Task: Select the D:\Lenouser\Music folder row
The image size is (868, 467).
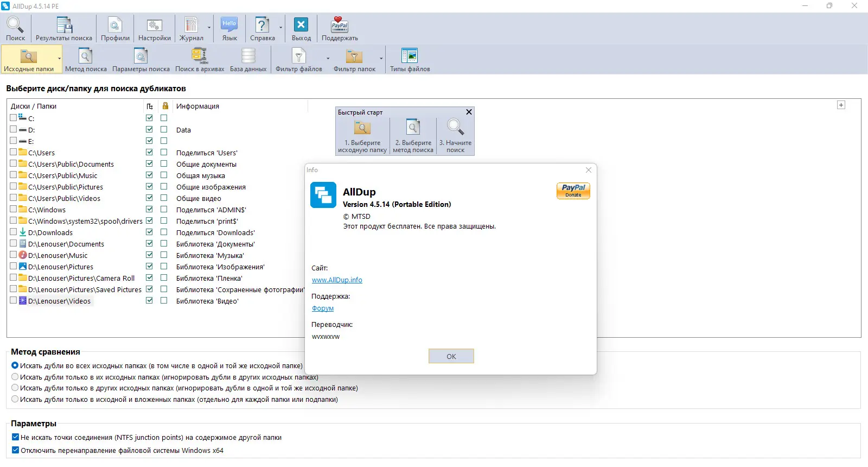Action: (58, 255)
